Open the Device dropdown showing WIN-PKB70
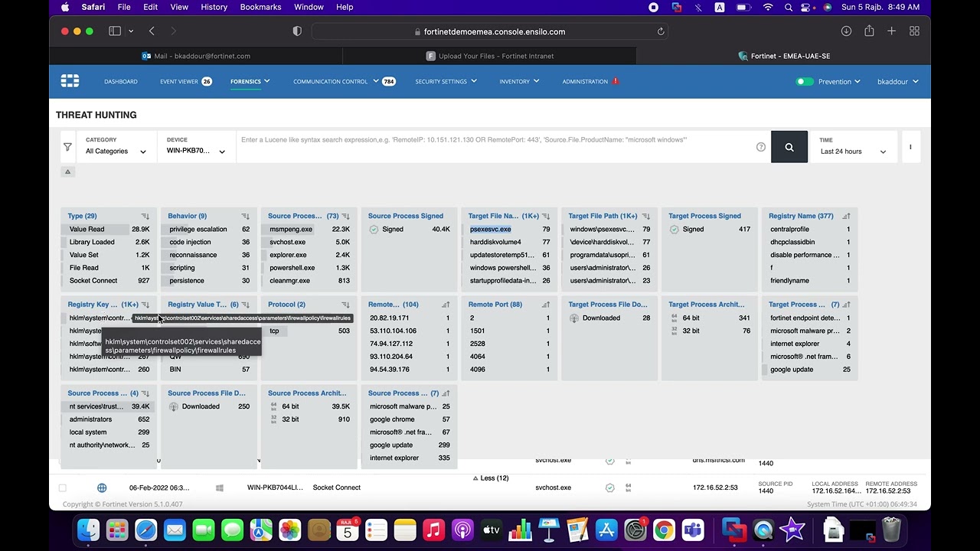 (196, 146)
